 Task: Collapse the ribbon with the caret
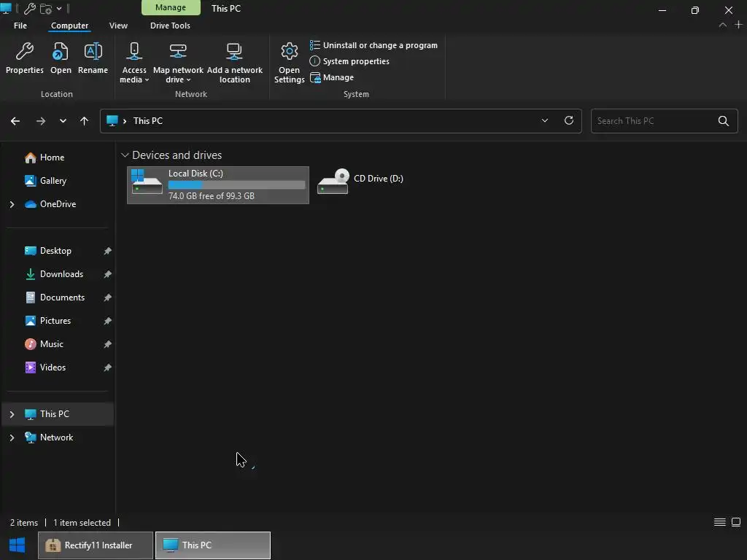click(723, 26)
